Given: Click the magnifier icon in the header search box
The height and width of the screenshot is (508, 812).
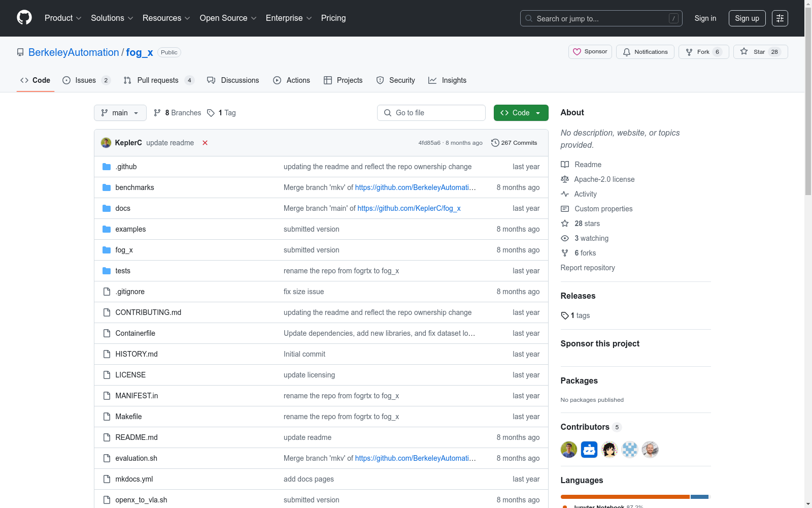Looking at the screenshot, I should [529, 18].
